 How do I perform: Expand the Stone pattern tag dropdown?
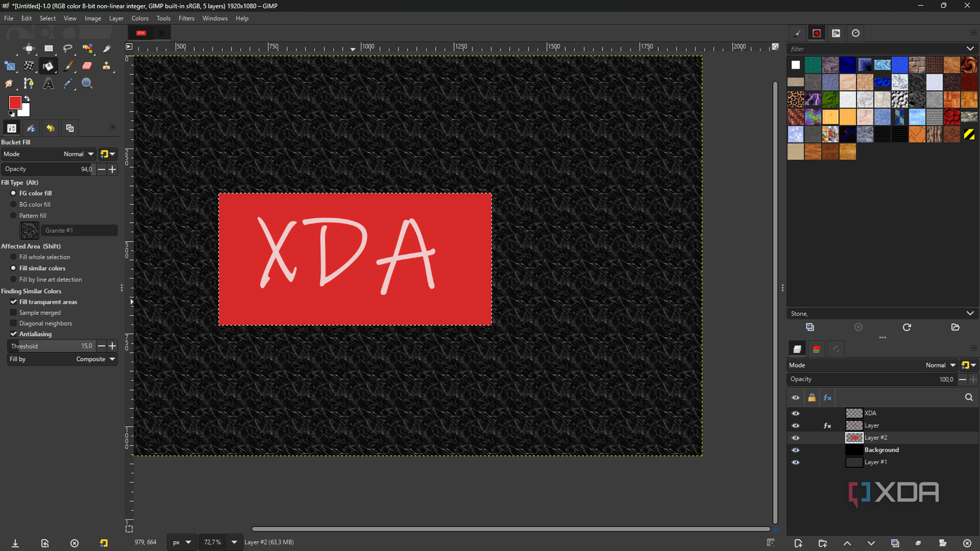(970, 313)
